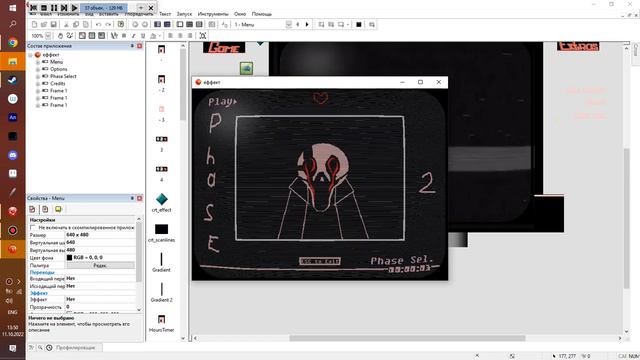Open the first properties tab icon
640x360 pixels.
pyautogui.click(x=32, y=209)
